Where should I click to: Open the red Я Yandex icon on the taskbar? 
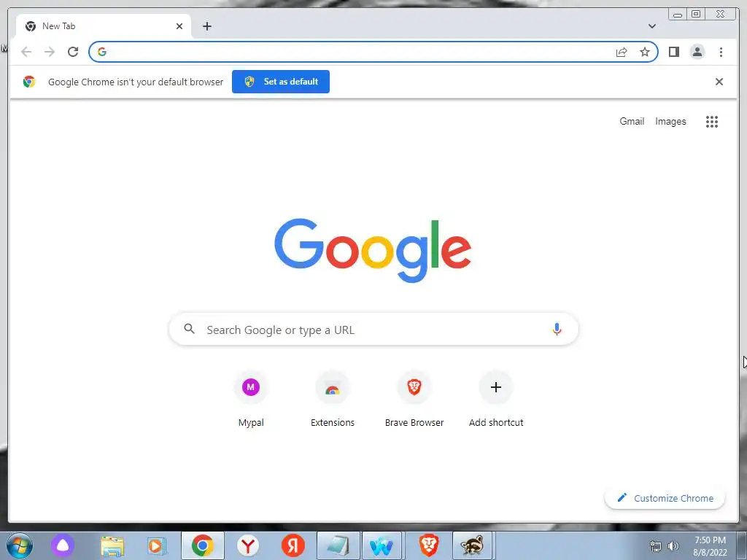click(x=293, y=545)
